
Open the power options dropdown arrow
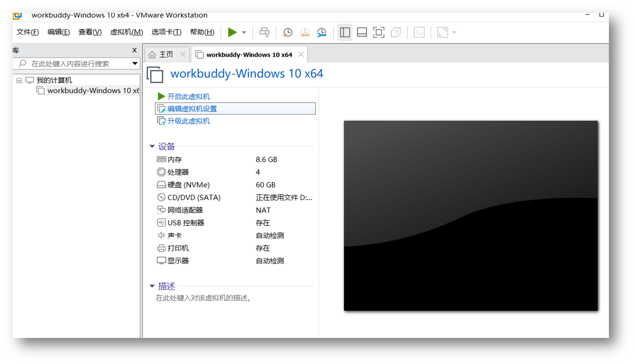(x=244, y=33)
